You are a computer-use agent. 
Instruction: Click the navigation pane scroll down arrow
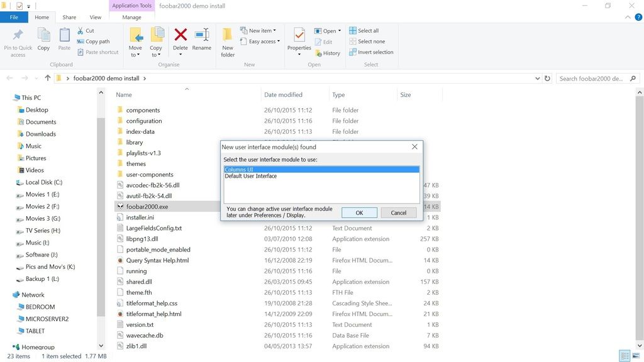[101, 346]
